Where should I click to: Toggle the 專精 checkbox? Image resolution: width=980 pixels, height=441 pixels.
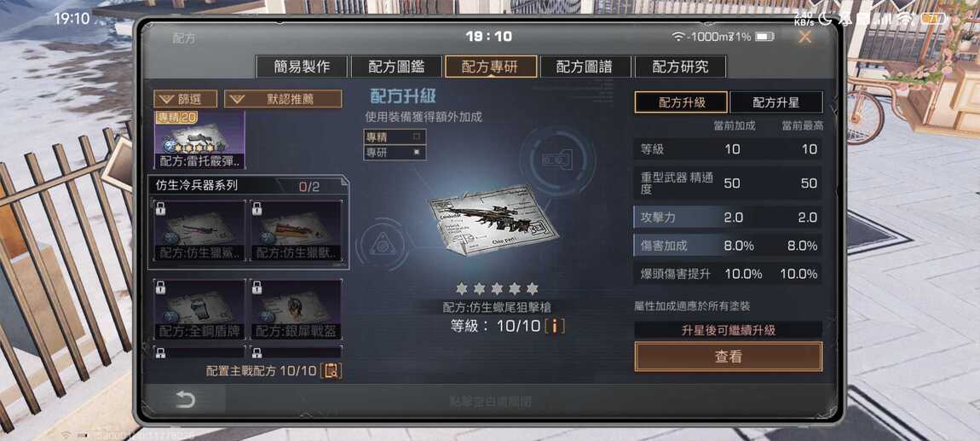(417, 135)
